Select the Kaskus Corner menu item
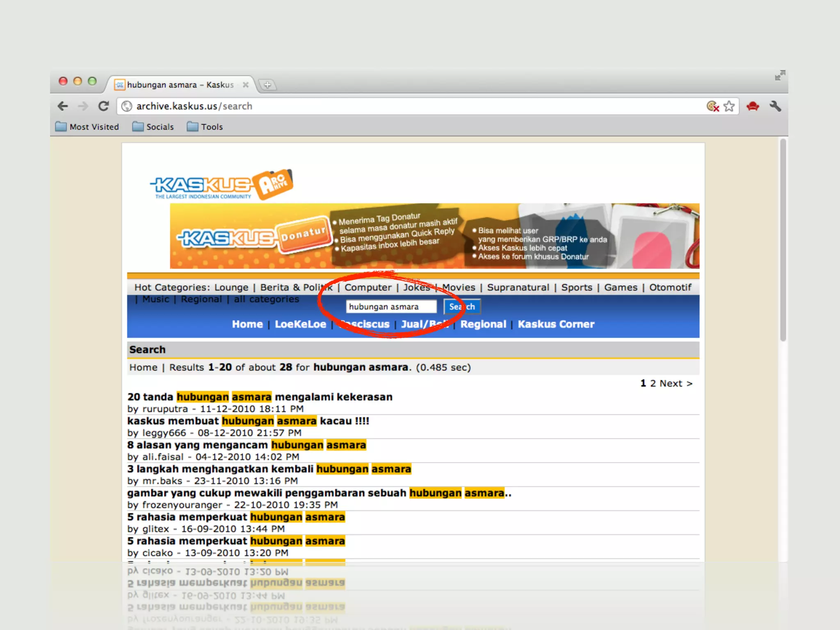The height and width of the screenshot is (630, 840). coord(556,324)
